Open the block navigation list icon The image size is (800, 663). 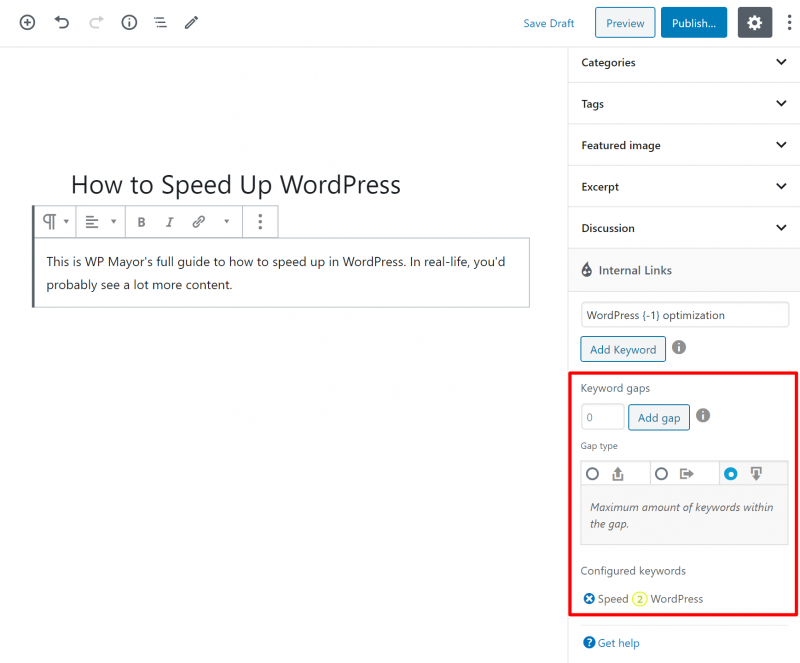coord(160,22)
